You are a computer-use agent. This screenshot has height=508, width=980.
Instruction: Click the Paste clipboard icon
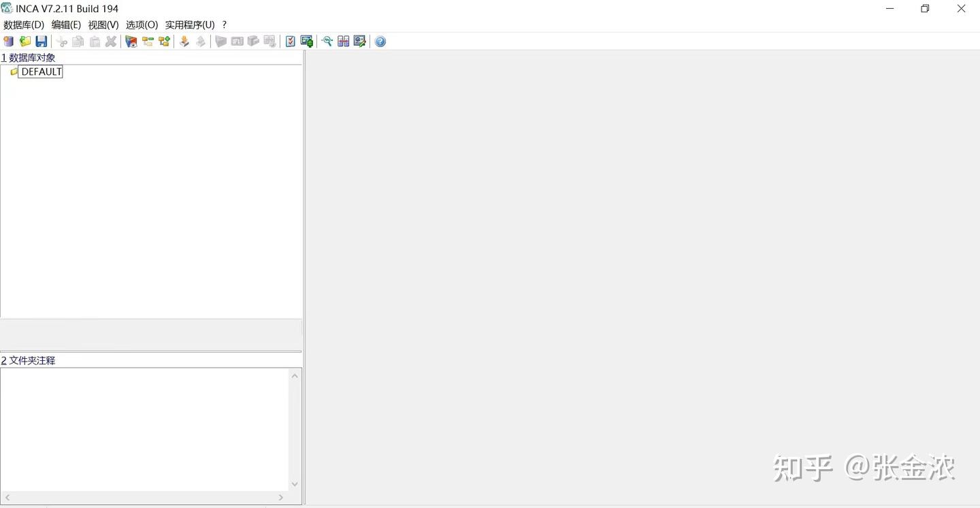[95, 42]
